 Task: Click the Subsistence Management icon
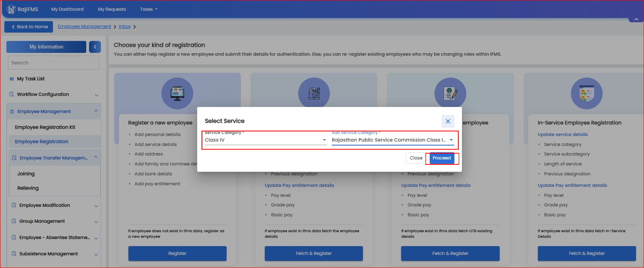(14, 254)
